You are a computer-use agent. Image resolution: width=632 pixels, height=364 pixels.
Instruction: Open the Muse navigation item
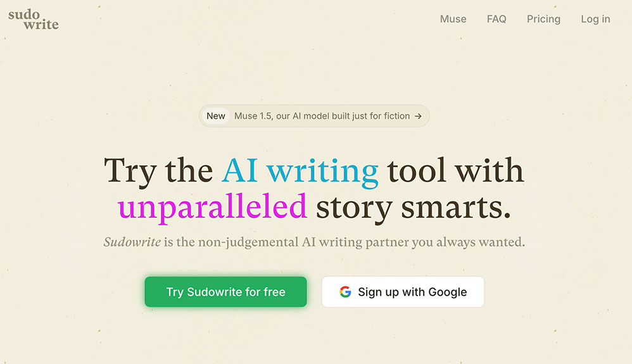pos(453,19)
